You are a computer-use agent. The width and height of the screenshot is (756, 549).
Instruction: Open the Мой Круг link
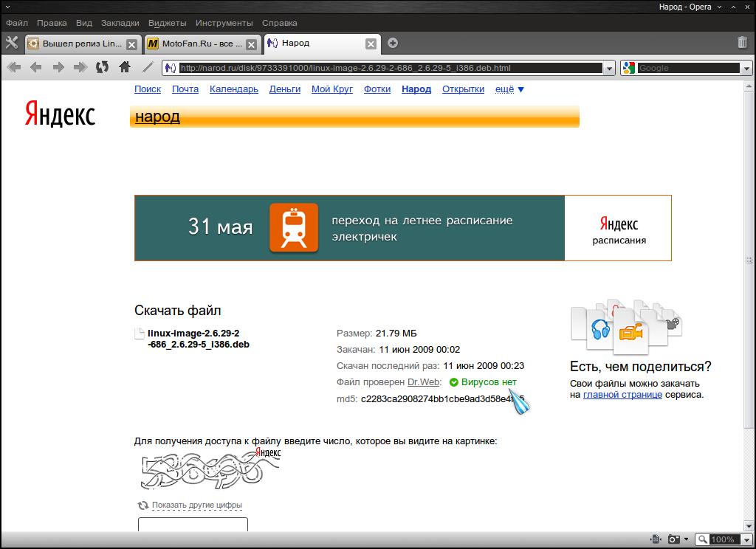[x=332, y=89]
